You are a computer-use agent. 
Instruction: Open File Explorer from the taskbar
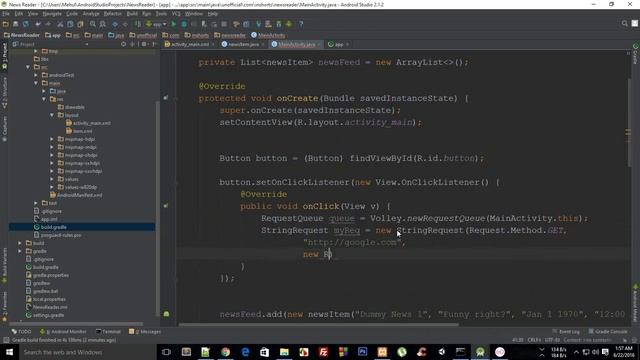tap(284, 352)
